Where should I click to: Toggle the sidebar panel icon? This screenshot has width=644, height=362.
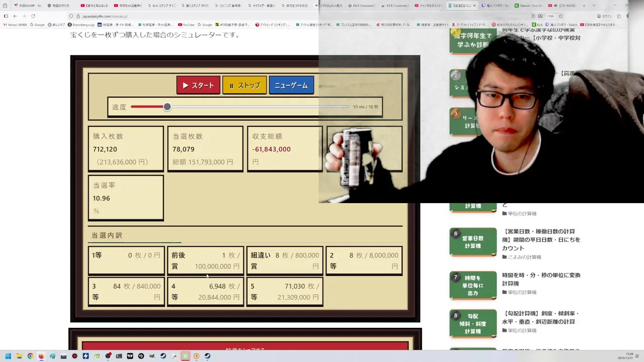6,16
